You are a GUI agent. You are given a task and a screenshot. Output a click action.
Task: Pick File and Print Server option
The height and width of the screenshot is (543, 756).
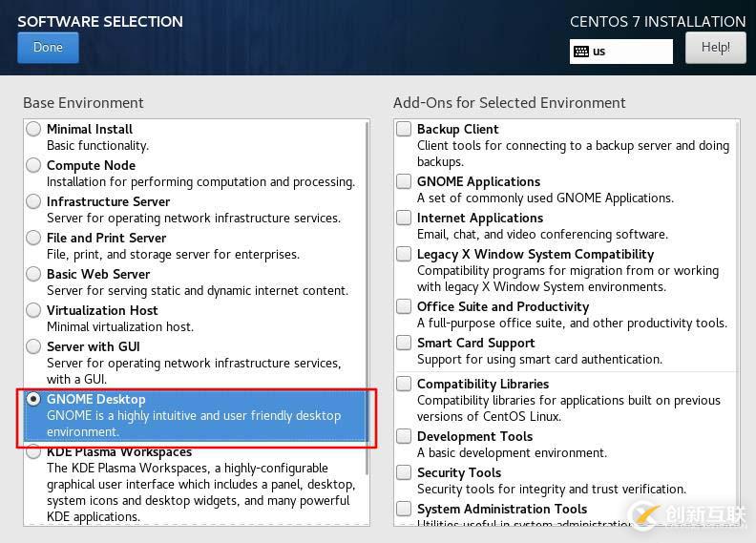pos(34,238)
